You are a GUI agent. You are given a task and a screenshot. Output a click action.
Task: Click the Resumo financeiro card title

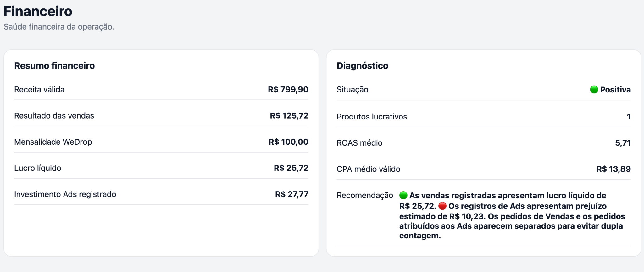[54, 65]
